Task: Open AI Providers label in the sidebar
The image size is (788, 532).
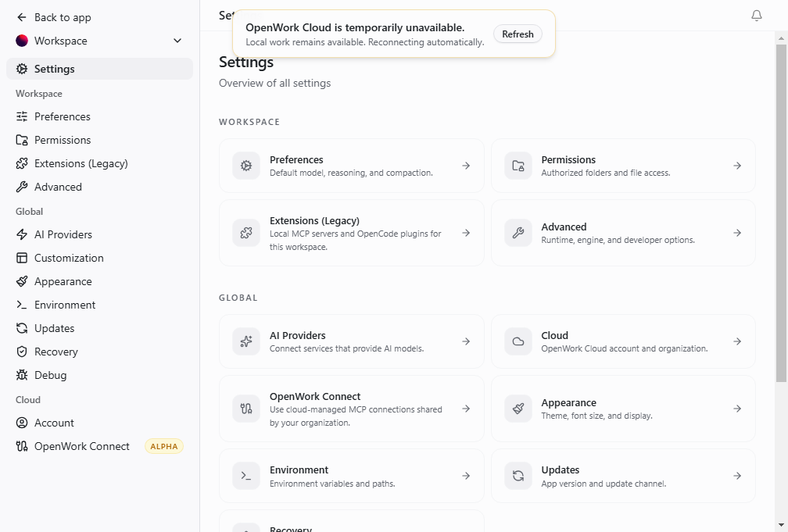Action: tap(63, 234)
